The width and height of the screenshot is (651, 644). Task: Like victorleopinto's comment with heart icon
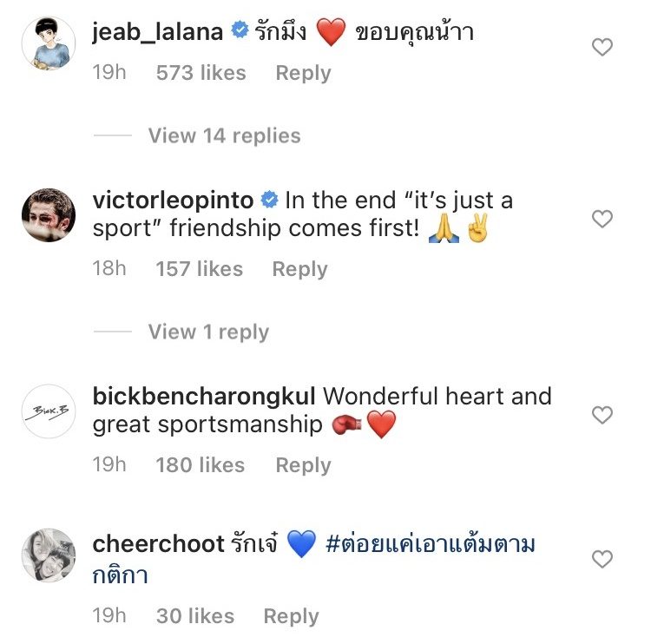[x=602, y=220]
